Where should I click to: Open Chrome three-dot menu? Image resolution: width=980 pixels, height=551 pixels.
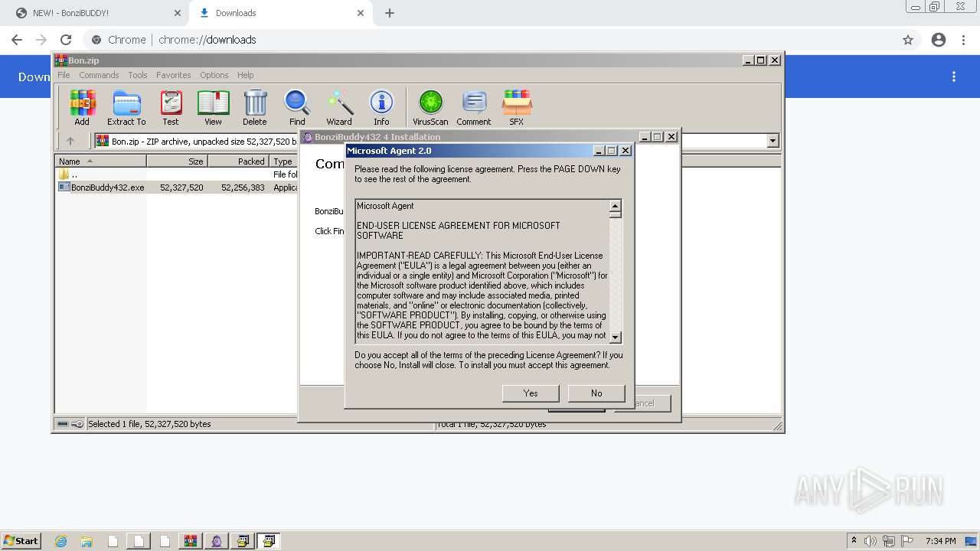tap(963, 40)
